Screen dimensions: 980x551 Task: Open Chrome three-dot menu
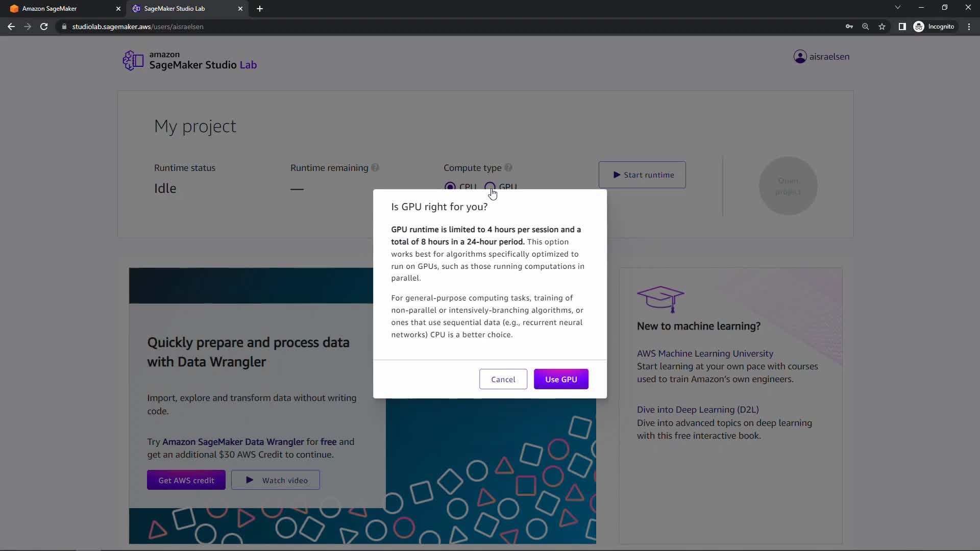point(969,27)
